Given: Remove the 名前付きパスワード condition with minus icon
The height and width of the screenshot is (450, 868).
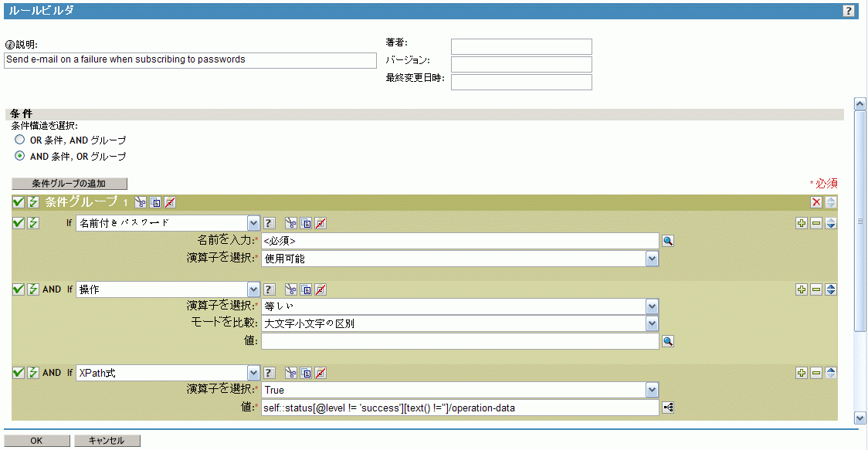Looking at the screenshot, I should (816, 223).
